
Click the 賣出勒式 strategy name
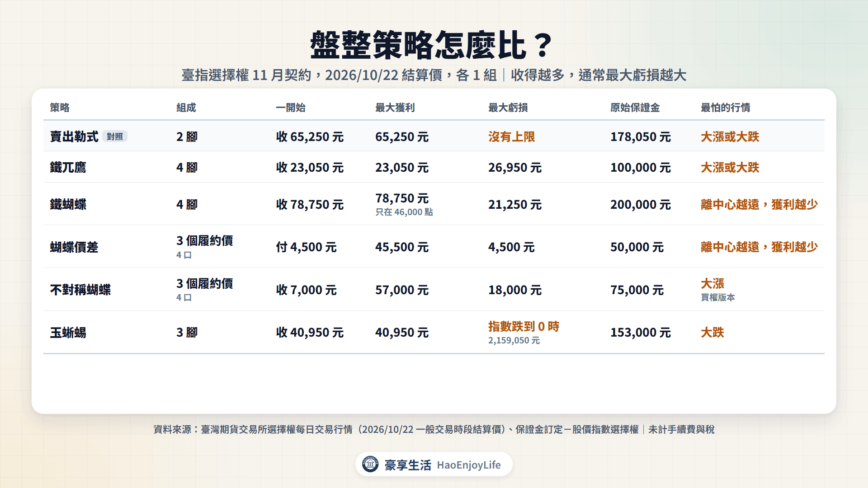click(x=74, y=136)
